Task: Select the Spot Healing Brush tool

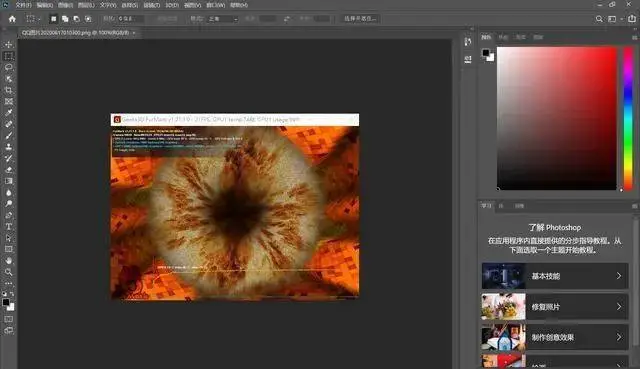Action: pyautogui.click(x=9, y=124)
